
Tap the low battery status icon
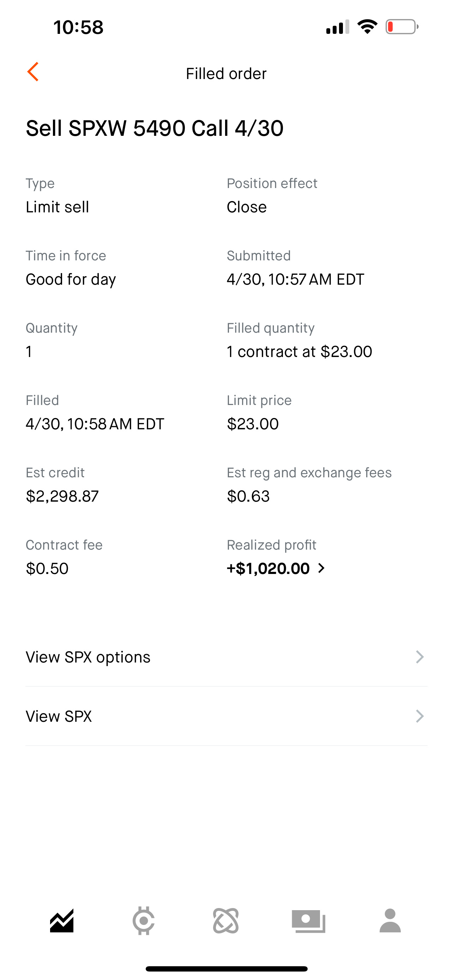click(x=402, y=27)
